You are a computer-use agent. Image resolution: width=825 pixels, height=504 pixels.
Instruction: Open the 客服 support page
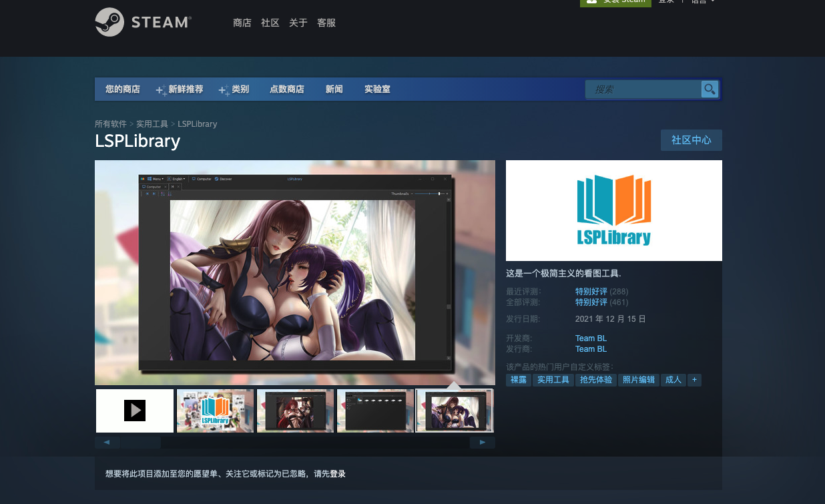[x=326, y=23]
